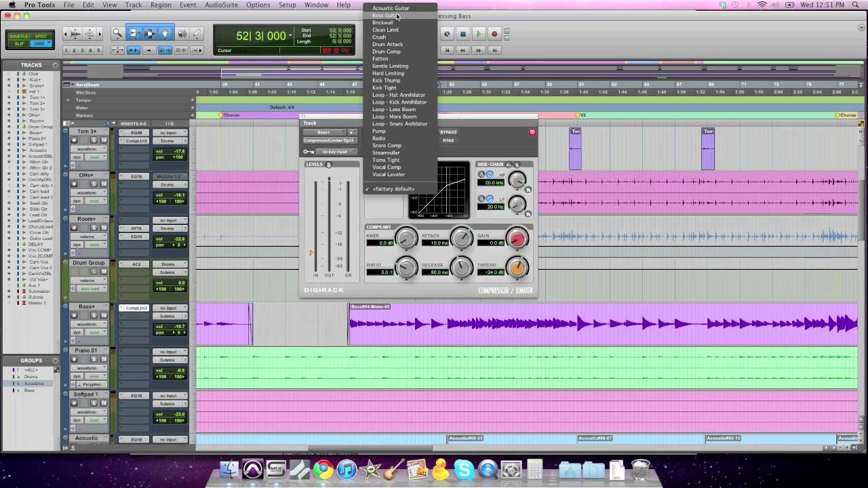The image size is (868, 488).
Task: Click the RTAS button
Action: 448,140
